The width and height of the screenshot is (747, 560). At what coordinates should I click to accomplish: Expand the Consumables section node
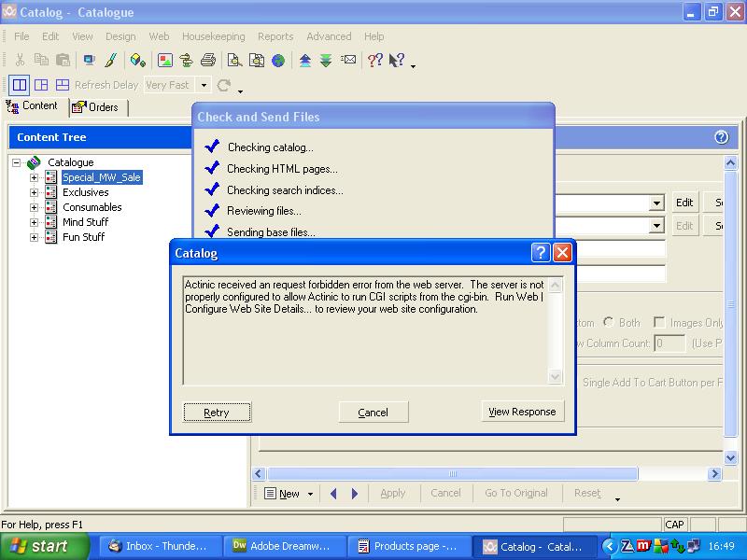[35, 207]
